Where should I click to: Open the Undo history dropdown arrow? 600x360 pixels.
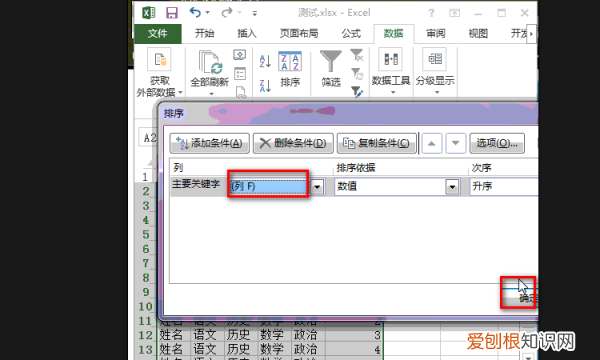(x=208, y=13)
